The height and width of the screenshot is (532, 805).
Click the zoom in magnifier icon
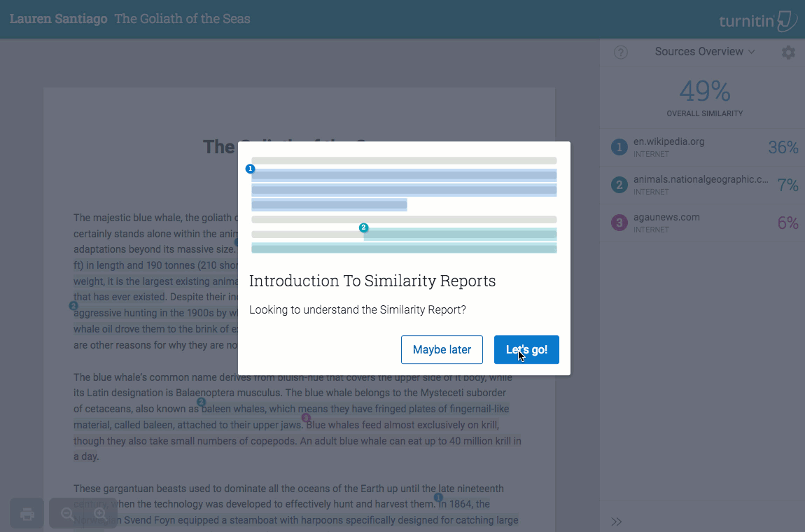coord(101,514)
